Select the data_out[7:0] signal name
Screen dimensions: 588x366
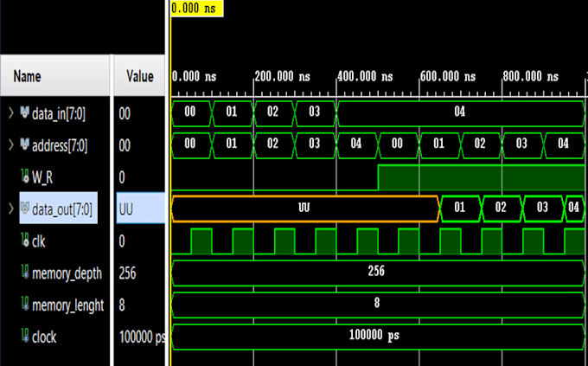coord(62,209)
